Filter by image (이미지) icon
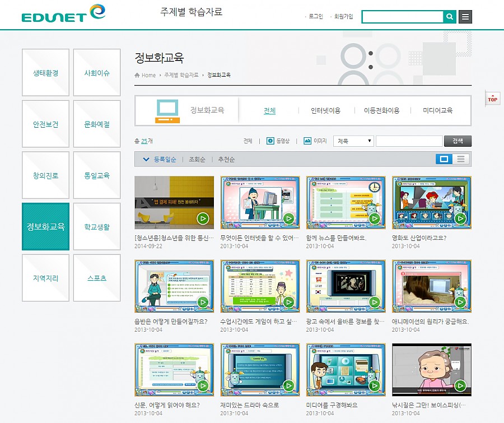Viewport: 504px width, 423px height. coord(307,141)
